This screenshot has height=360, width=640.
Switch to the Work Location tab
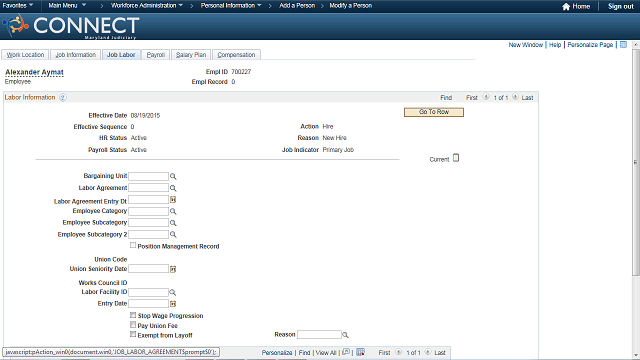(25, 55)
